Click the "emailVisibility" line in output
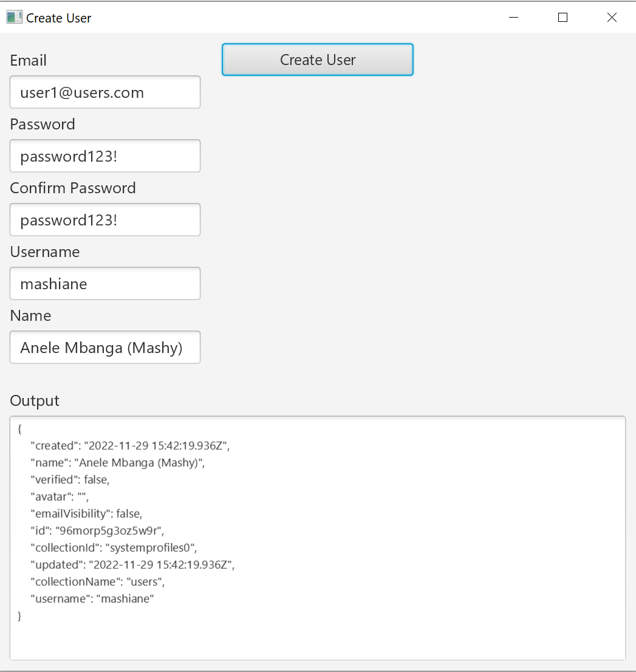636x672 pixels. (x=86, y=513)
